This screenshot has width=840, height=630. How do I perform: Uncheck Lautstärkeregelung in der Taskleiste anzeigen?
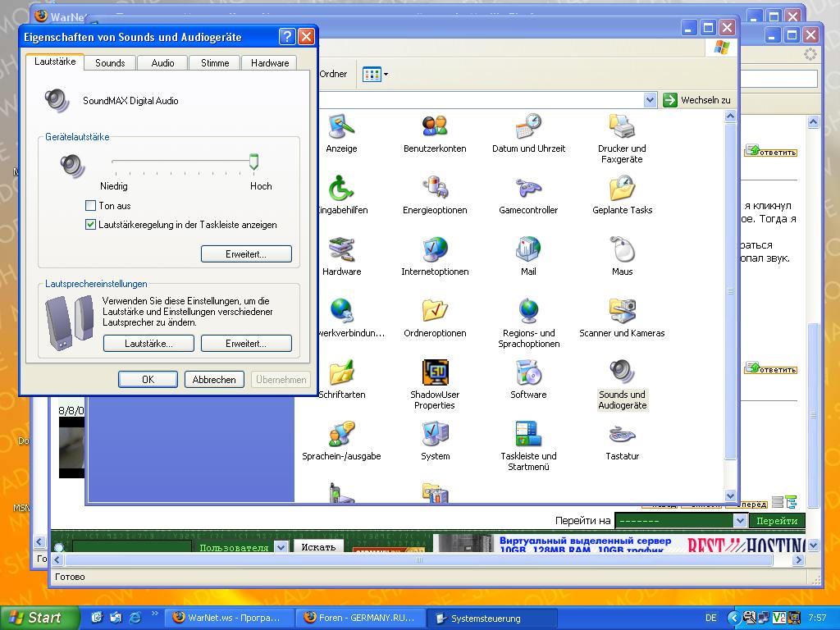pyautogui.click(x=91, y=225)
